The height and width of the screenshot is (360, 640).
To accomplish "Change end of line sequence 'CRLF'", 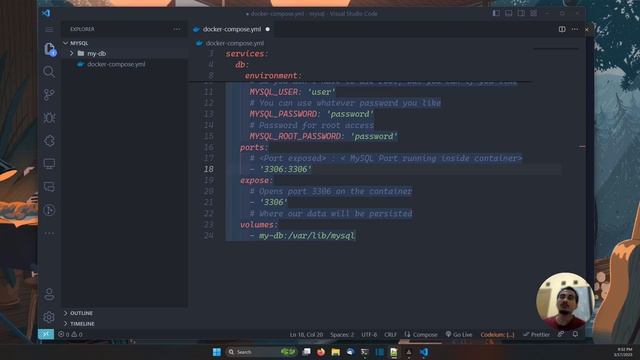I will pyautogui.click(x=390, y=334).
